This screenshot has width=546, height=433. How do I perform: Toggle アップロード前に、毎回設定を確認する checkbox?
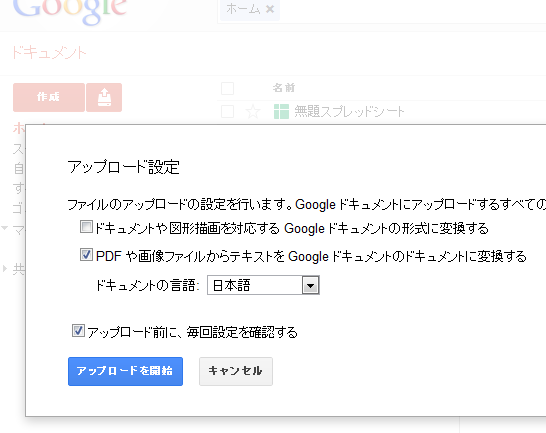(x=78, y=331)
